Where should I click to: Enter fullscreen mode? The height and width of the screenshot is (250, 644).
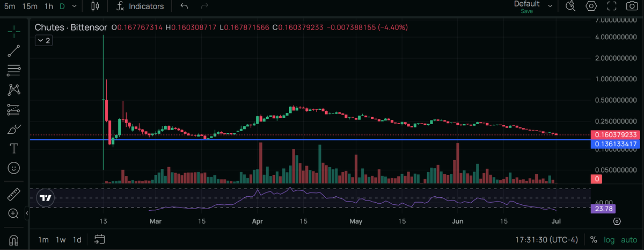tap(611, 6)
